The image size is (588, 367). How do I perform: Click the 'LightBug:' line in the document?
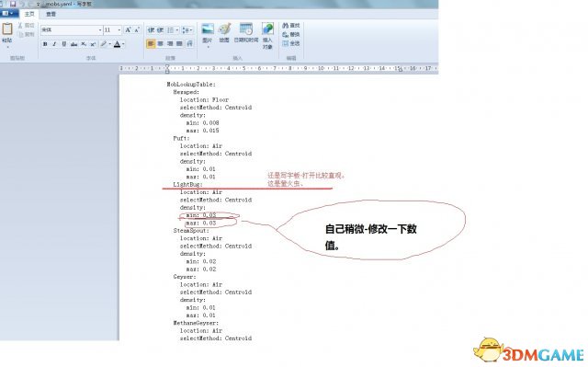coord(187,184)
